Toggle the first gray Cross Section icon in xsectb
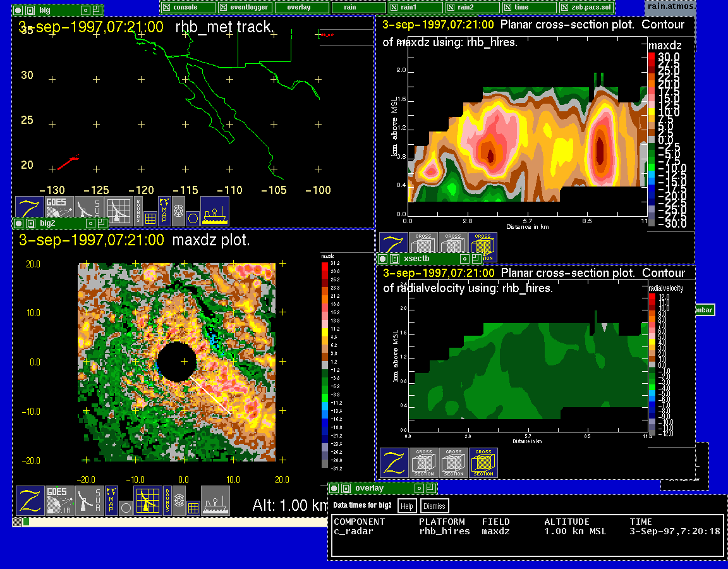The image size is (728, 569). 424,463
